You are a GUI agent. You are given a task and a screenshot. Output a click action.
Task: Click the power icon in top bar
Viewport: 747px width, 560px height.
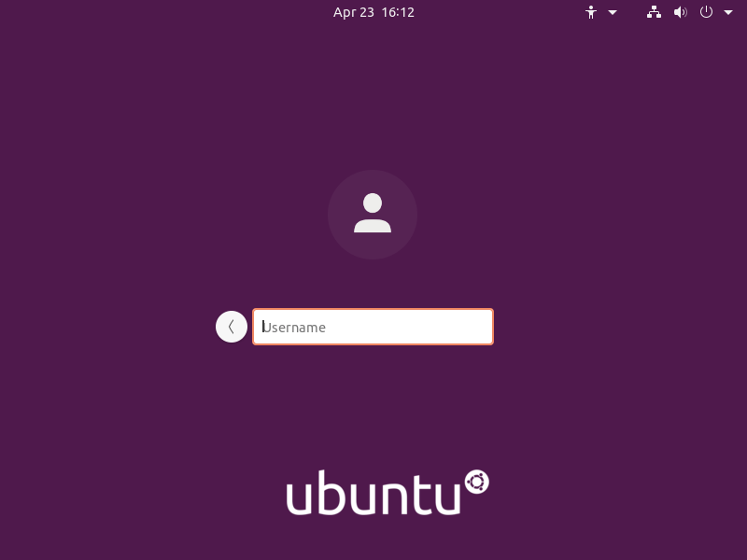click(706, 12)
